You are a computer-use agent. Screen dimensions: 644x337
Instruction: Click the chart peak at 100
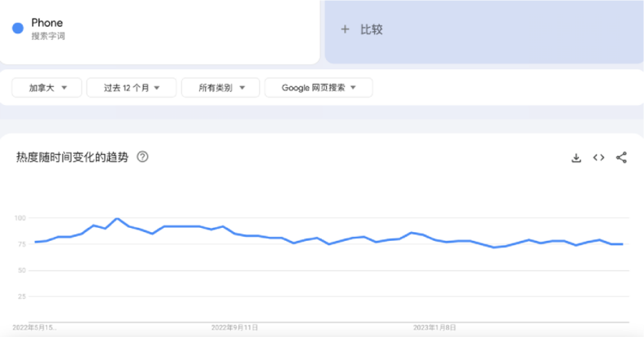[x=117, y=218]
